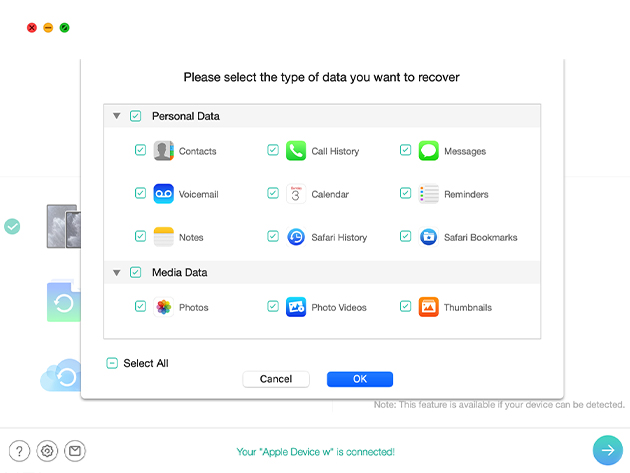Screen dimensions: 630x473
Task: Click the Safari History clock icon
Action: click(x=296, y=237)
